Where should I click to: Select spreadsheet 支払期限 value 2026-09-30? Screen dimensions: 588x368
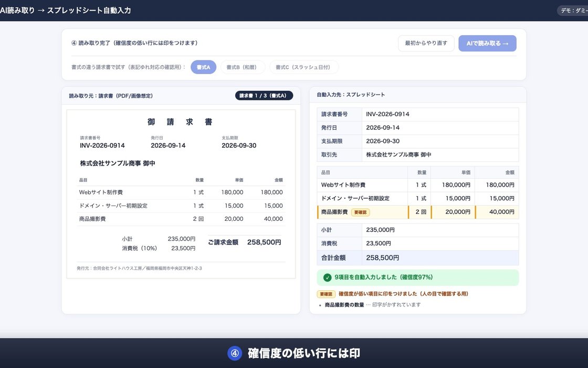440,141
